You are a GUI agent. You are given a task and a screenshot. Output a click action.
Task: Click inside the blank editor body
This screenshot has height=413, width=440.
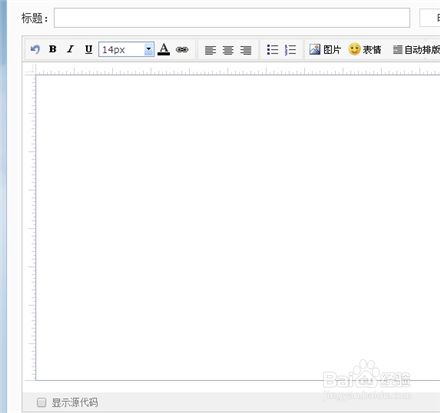point(238,227)
